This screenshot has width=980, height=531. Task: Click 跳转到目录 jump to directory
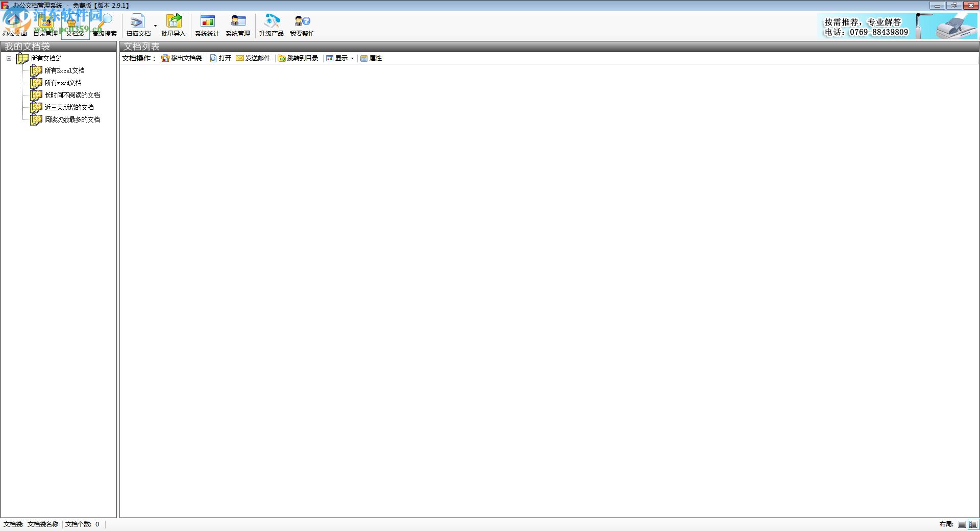(298, 58)
